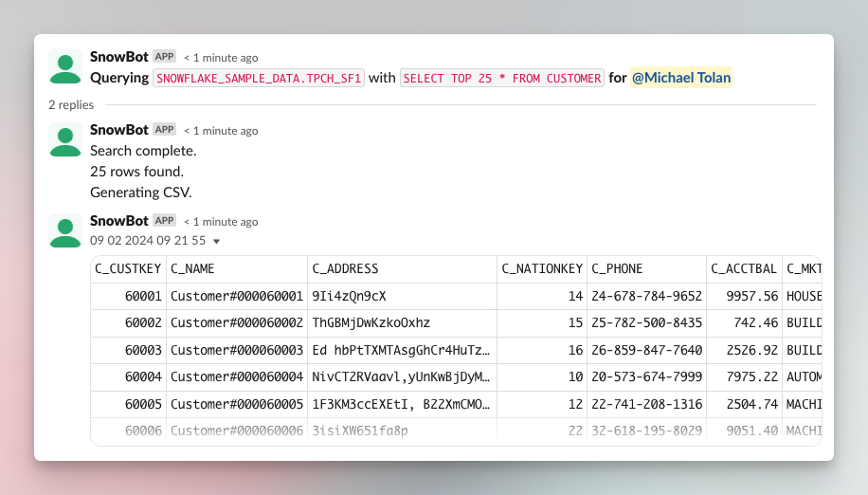Click the Customer#000060002 cell
The image size is (868, 495).
pos(237,322)
